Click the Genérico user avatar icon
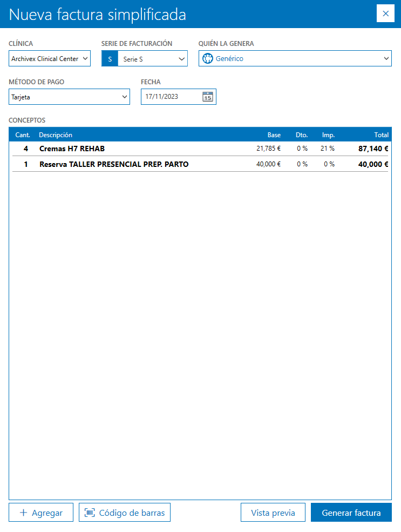This screenshot has width=401, height=532. (x=208, y=58)
